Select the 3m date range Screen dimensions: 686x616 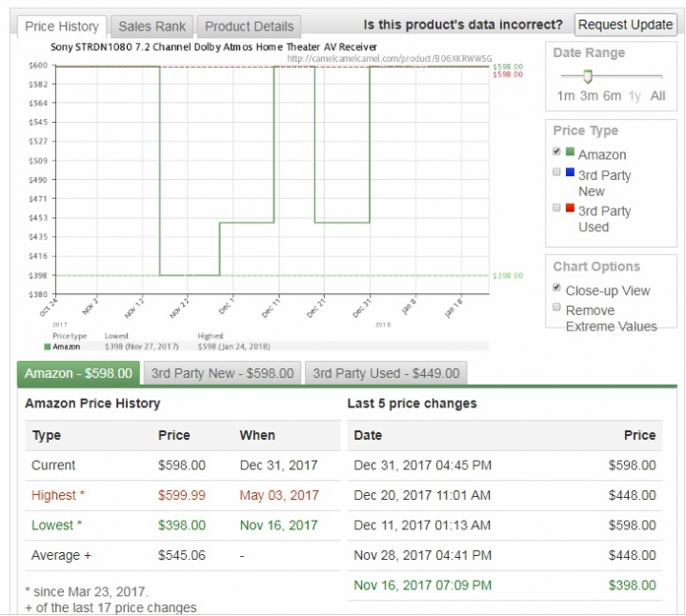pos(589,96)
